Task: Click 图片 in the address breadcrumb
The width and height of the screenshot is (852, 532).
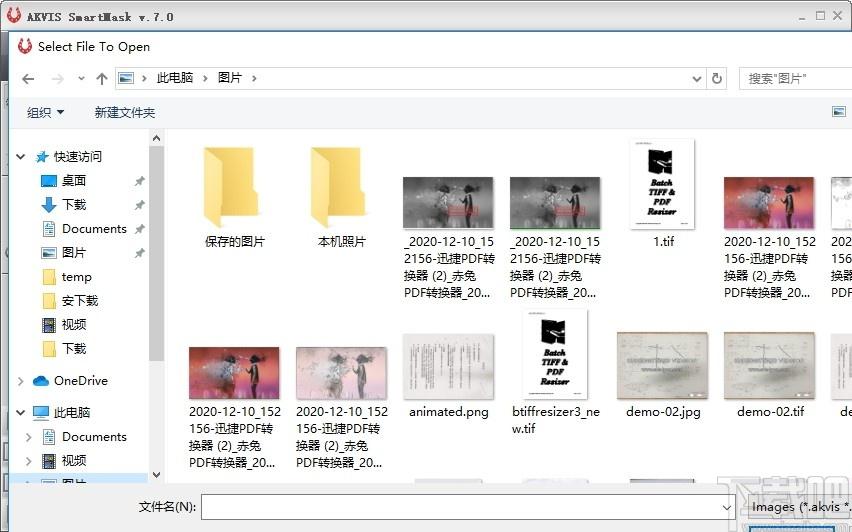Action: coord(229,78)
